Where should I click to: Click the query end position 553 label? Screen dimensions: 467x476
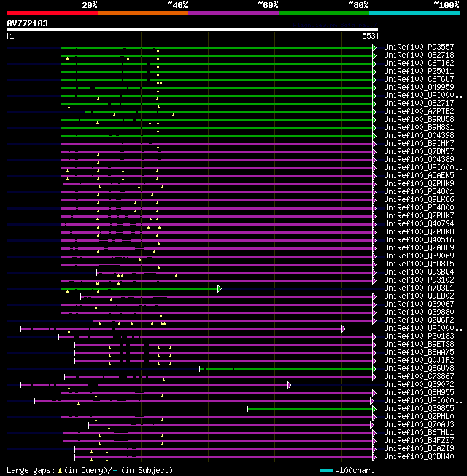pyautogui.click(x=368, y=36)
